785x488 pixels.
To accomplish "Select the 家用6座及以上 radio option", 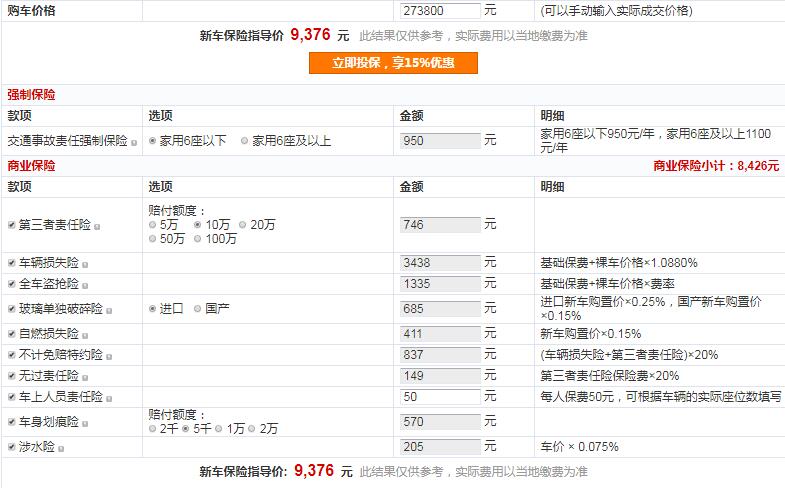I will point(244,141).
